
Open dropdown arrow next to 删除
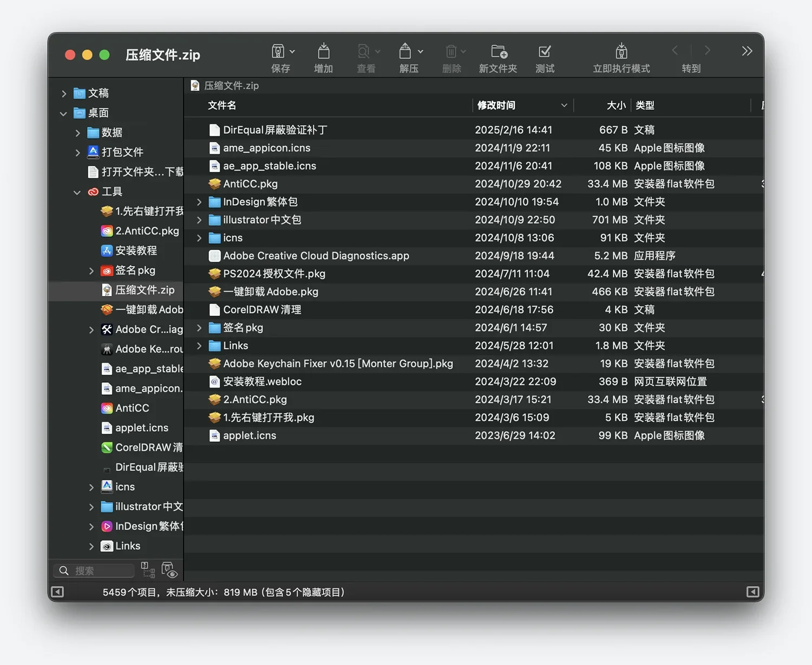pyautogui.click(x=463, y=51)
